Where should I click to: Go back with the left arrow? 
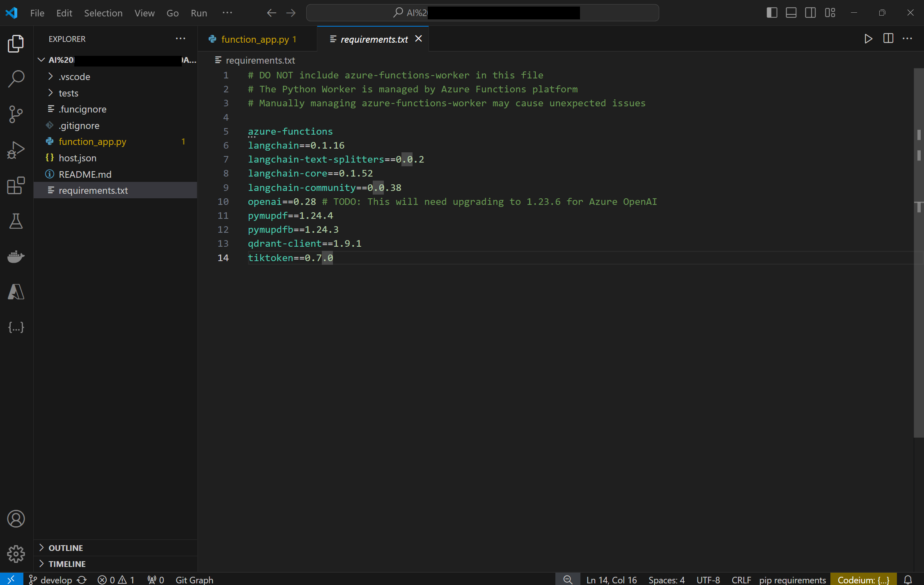pyautogui.click(x=271, y=13)
